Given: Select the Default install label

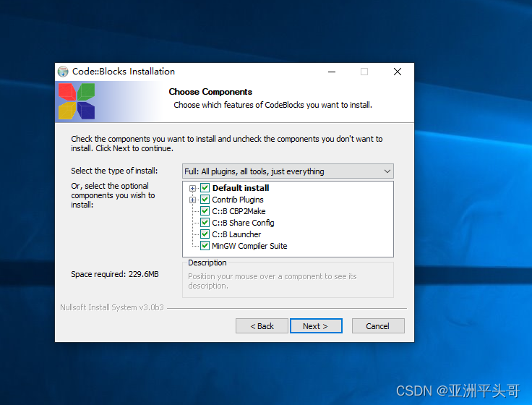Looking at the screenshot, I should pyautogui.click(x=241, y=188).
